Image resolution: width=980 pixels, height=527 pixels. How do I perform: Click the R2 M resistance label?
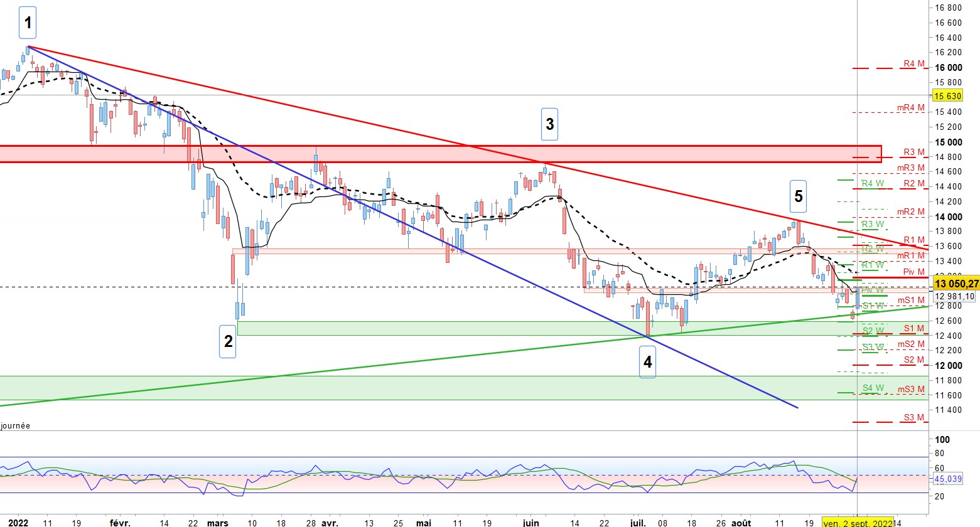pos(914,184)
